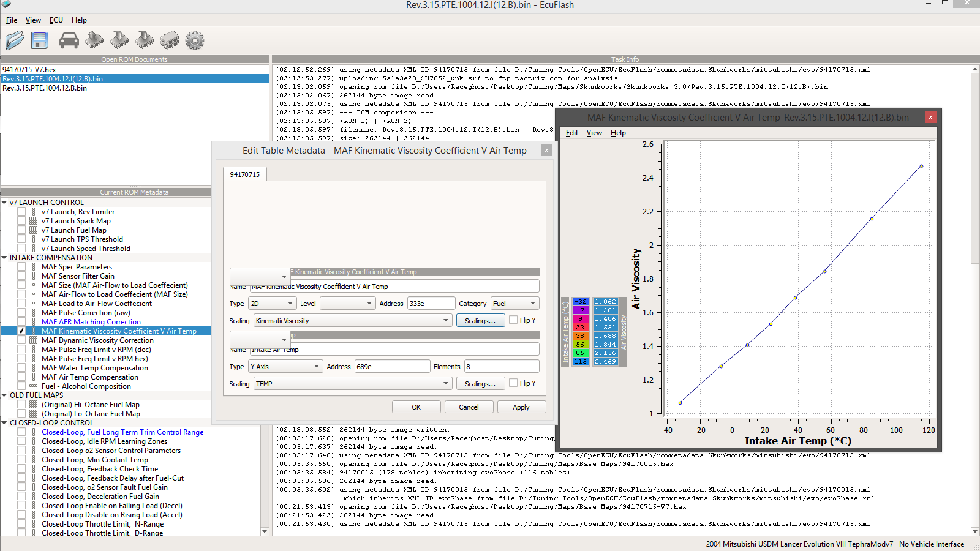The height and width of the screenshot is (551, 980).
Task: Open the ECU menu
Action: (56, 20)
